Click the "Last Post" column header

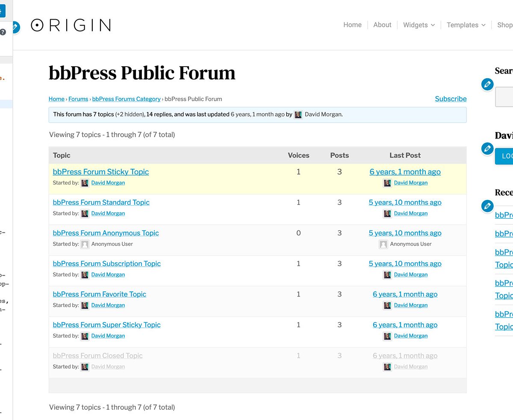[x=405, y=156]
